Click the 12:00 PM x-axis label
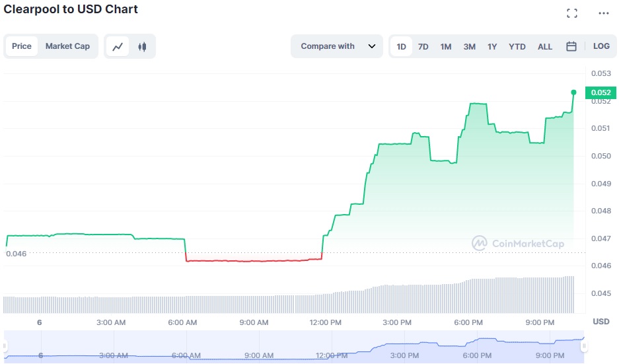This screenshot has width=619, height=364. point(325,322)
